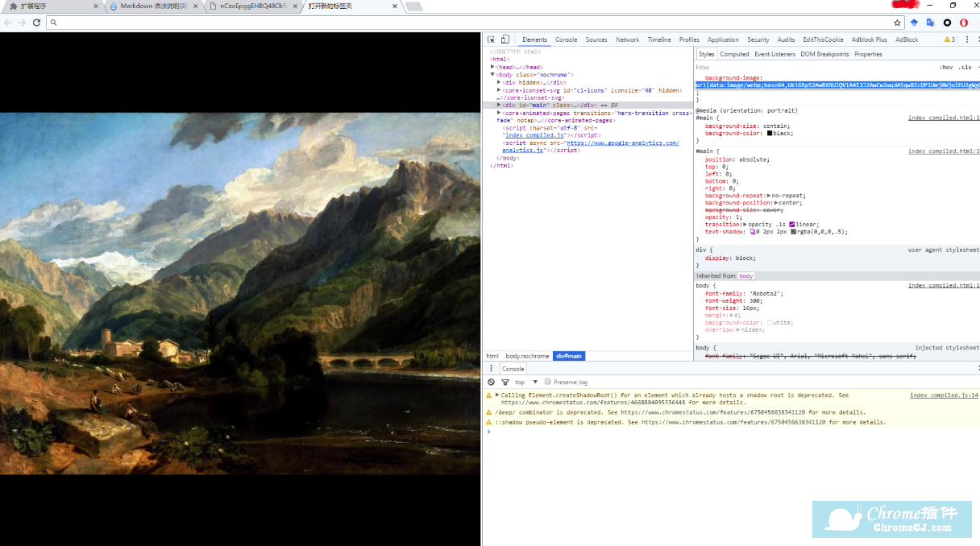The image size is (980, 546).
Task: Click the translate extension icon
Action: tap(931, 23)
